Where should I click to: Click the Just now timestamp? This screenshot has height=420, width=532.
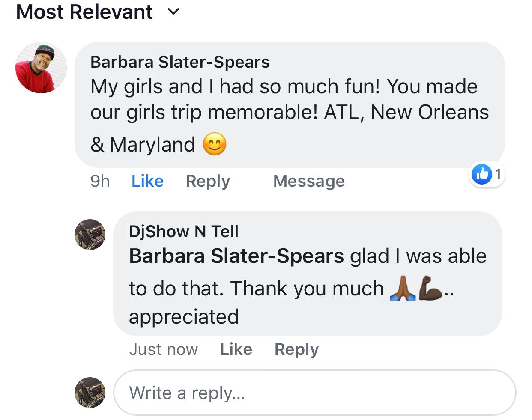click(x=164, y=349)
